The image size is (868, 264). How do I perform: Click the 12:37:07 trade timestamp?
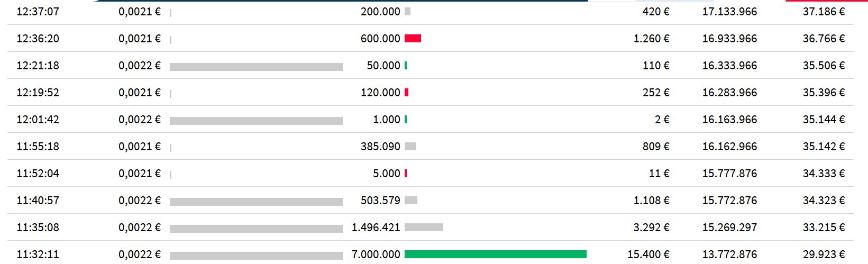tap(38, 12)
